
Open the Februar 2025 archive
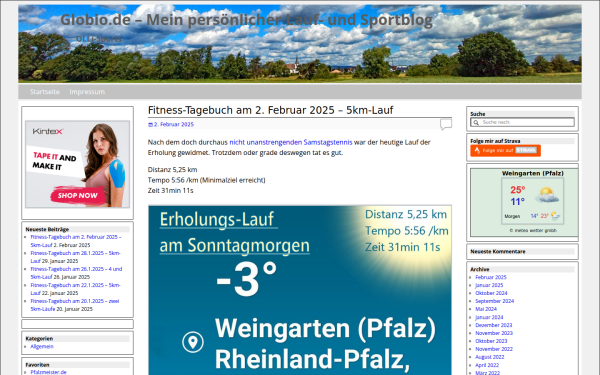click(x=491, y=277)
